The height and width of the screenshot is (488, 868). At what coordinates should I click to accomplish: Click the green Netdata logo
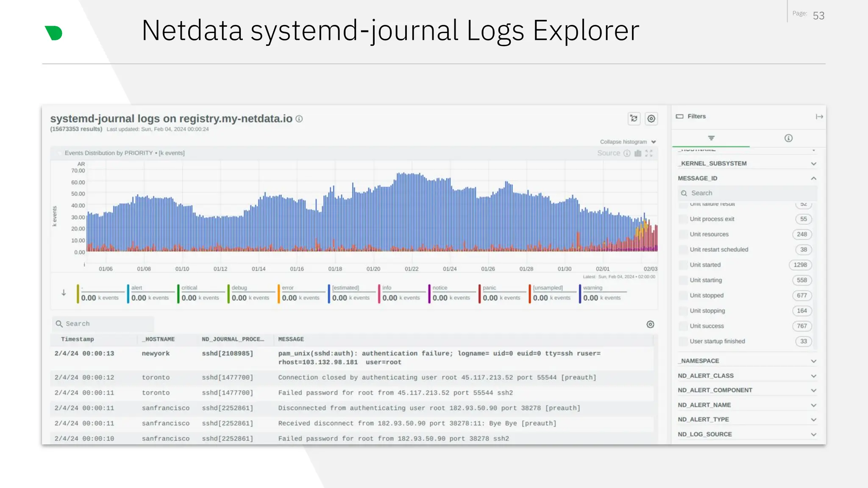pyautogui.click(x=53, y=33)
